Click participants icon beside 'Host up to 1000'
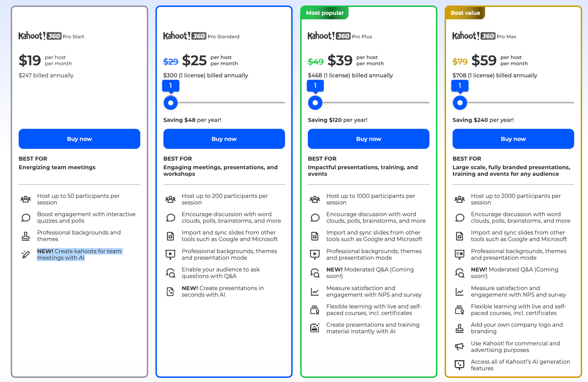Image resolution: width=588 pixels, height=382 pixels. pyautogui.click(x=315, y=199)
